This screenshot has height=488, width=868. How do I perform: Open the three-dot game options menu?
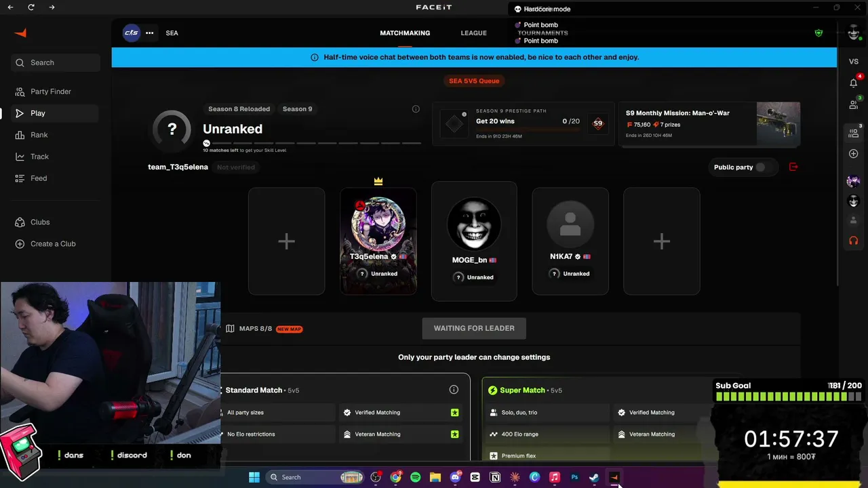point(149,33)
